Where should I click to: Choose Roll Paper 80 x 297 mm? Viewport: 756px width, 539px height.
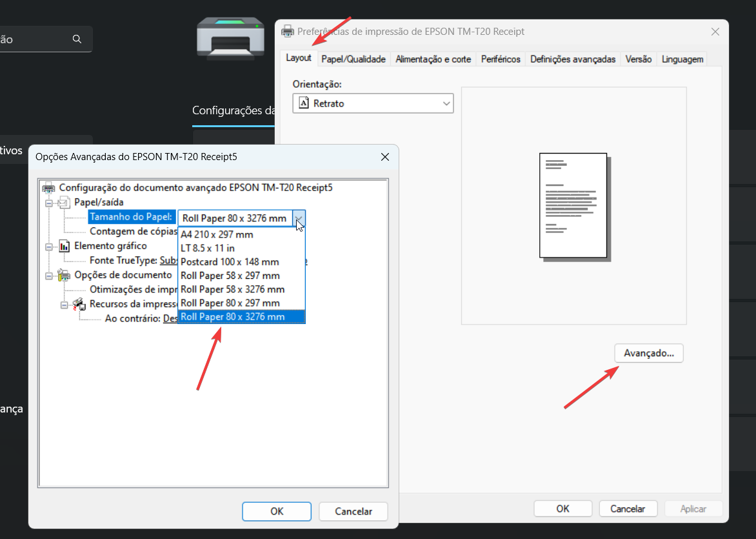tap(241, 303)
